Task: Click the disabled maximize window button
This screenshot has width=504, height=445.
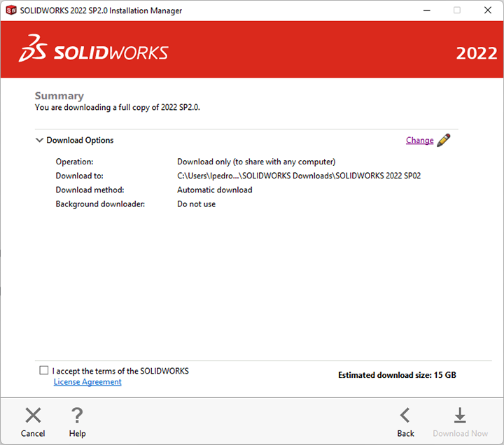Action: pos(456,10)
